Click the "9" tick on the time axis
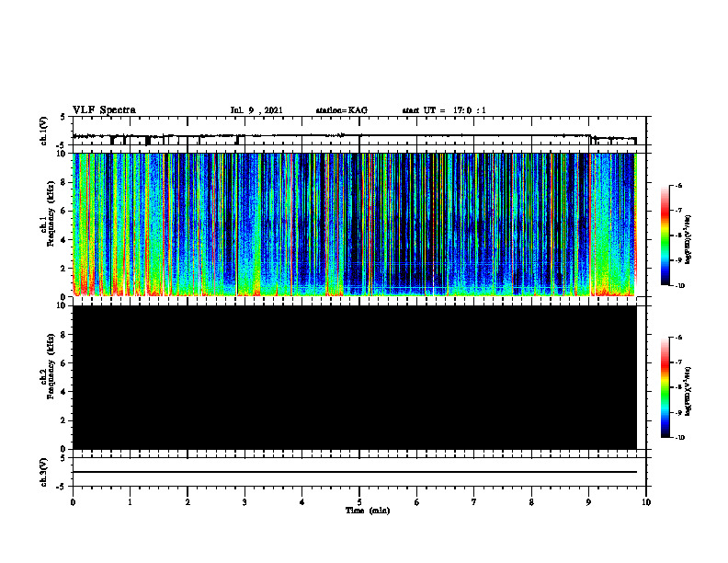The width and height of the screenshot is (728, 563). tap(588, 502)
